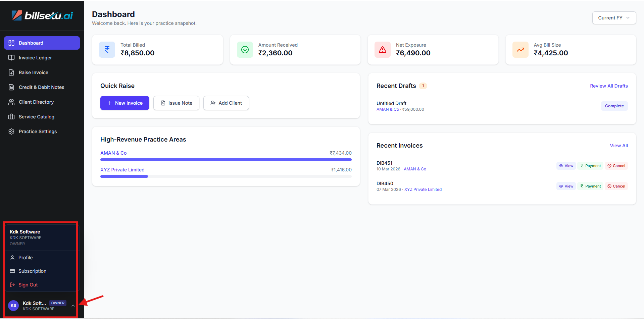Open the Current FY dropdown

coord(614,18)
